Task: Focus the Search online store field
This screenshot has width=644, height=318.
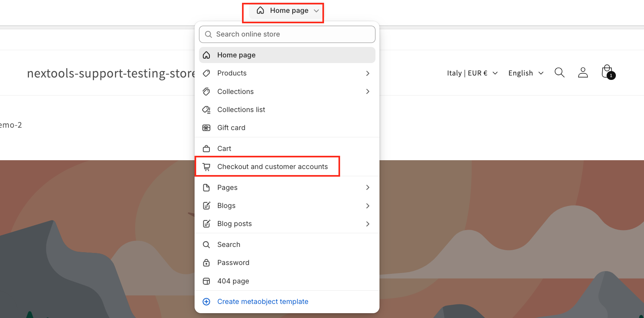Action: point(287,35)
